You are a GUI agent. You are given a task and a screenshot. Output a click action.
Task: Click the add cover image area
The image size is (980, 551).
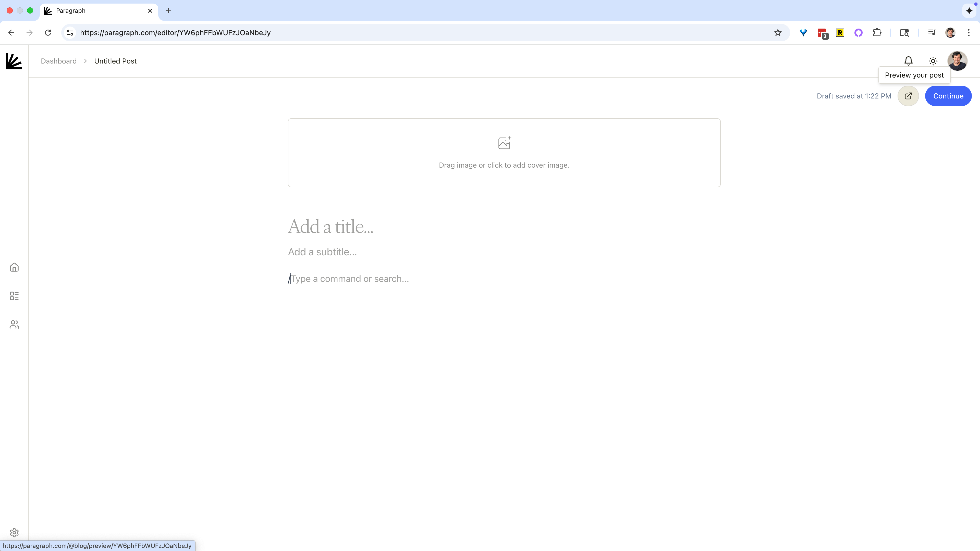coord(504,153)
